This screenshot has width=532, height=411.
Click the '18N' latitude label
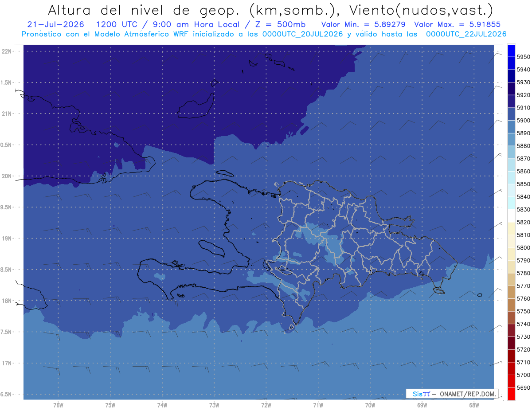point(7,301)
